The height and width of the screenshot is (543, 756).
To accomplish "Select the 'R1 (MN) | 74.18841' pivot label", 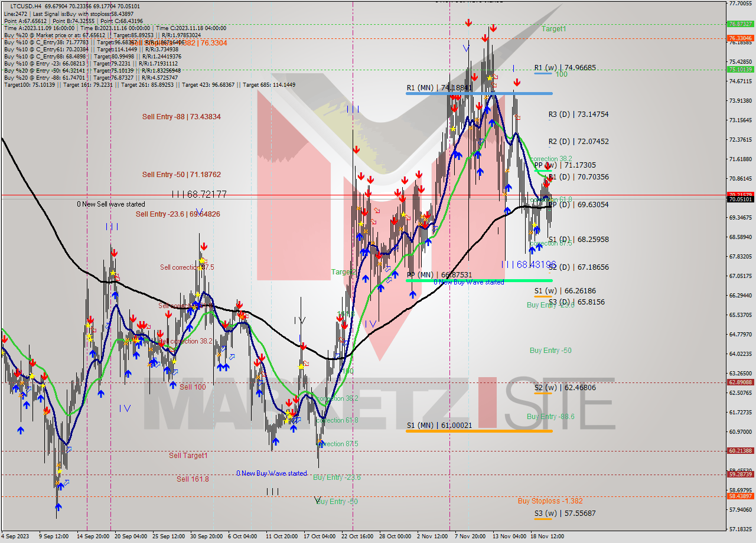I will (x=439, y=88).
